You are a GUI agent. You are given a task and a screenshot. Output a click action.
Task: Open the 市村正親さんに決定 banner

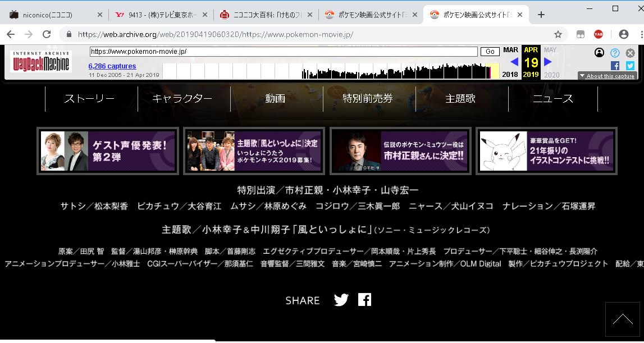click(400, 151)
